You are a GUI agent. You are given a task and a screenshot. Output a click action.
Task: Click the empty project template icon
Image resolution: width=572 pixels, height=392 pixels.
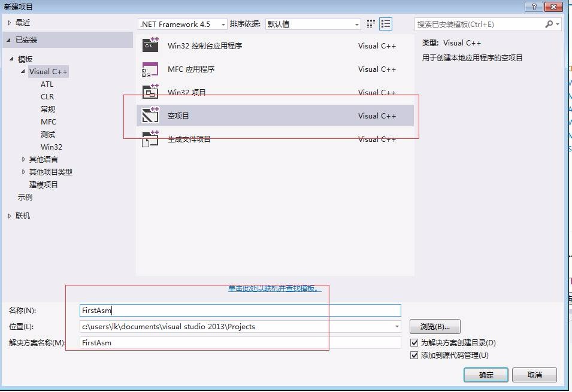[x=150, y=116]
